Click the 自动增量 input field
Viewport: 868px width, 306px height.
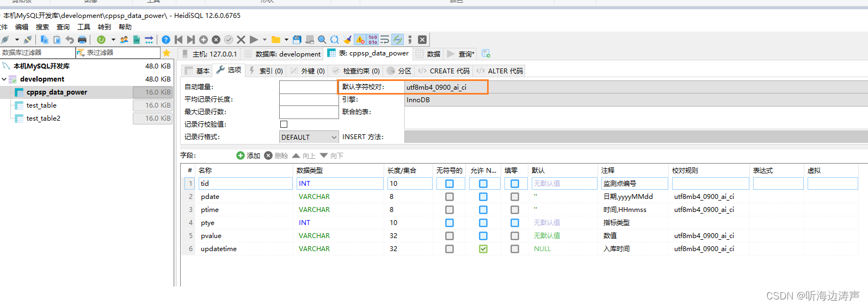pyautogui.click(x=309, y=87)
